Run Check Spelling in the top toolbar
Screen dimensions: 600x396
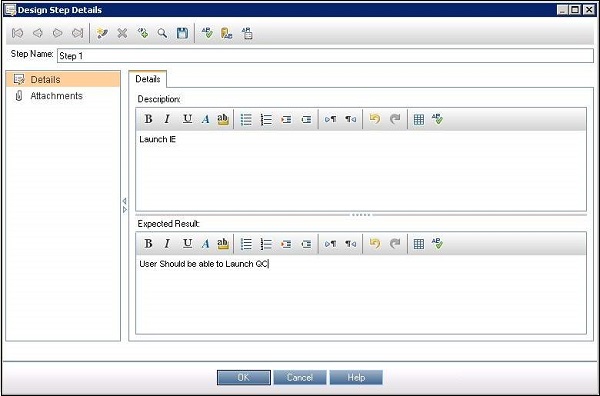pos(207,33)
